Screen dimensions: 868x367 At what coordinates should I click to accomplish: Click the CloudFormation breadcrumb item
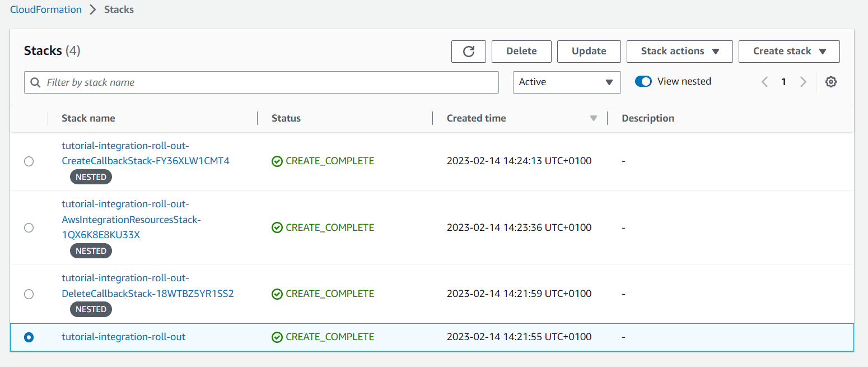tap(45, 9)
